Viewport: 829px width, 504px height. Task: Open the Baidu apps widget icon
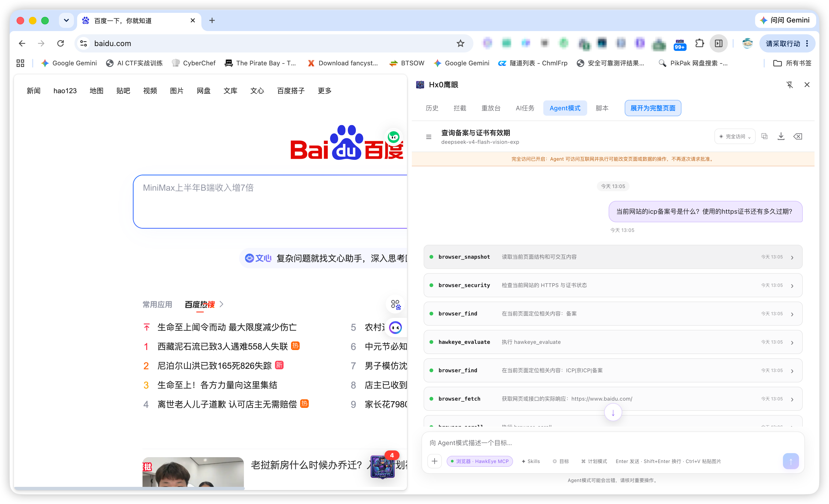coord(396,305)
